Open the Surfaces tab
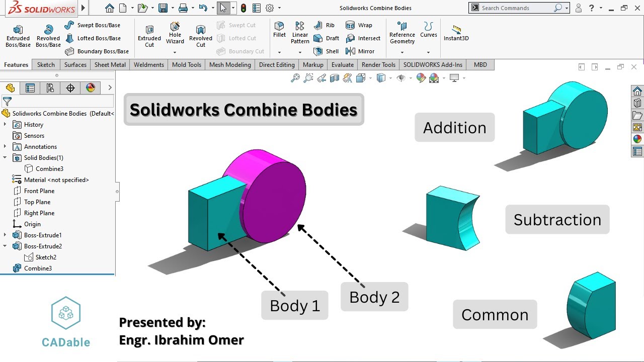Image resolution: width=644 pixels, height=362 pixels. [75, 64]
